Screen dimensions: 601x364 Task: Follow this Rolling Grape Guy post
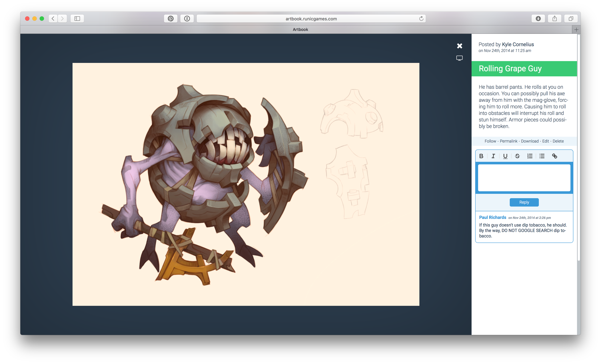490,141
